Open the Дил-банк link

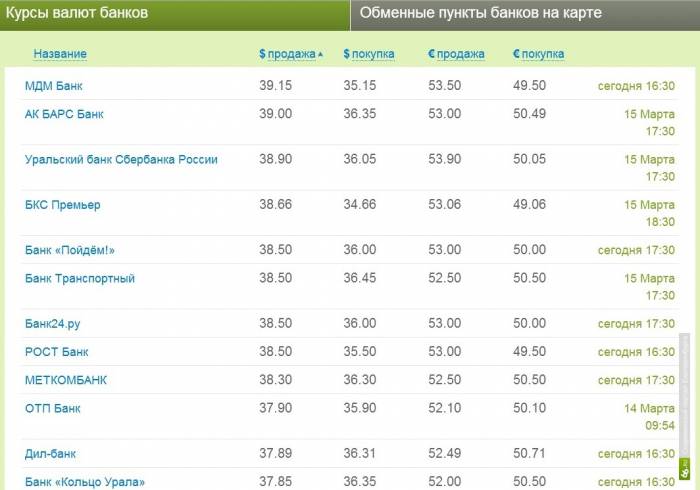50,454
